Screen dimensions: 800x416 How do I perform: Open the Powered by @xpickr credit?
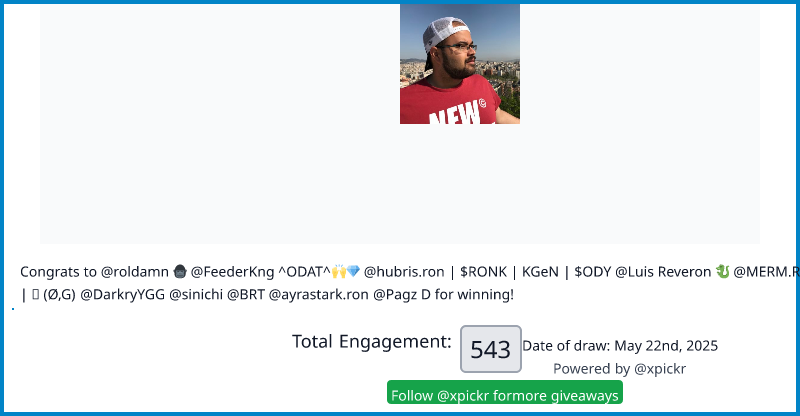[x=619, y=368]
